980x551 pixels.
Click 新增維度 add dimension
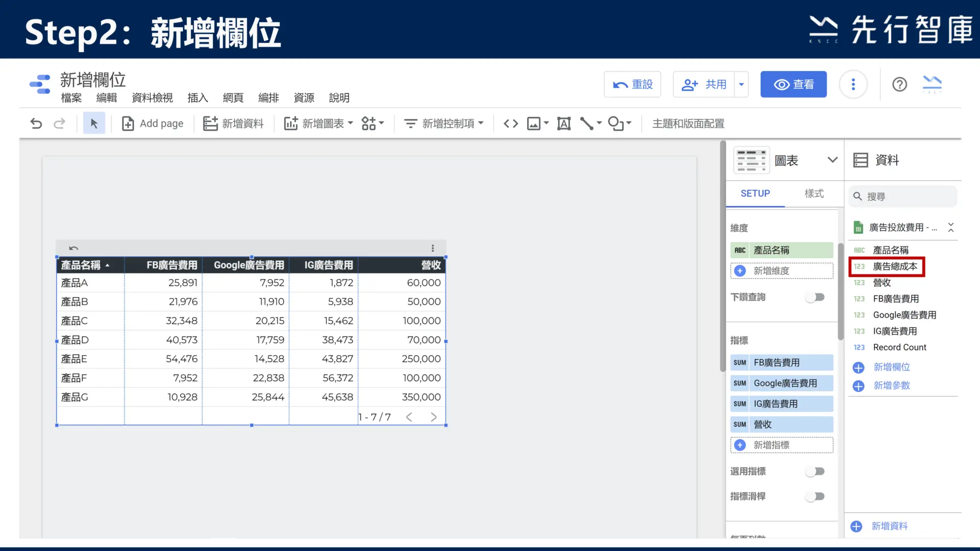(781, 271)
